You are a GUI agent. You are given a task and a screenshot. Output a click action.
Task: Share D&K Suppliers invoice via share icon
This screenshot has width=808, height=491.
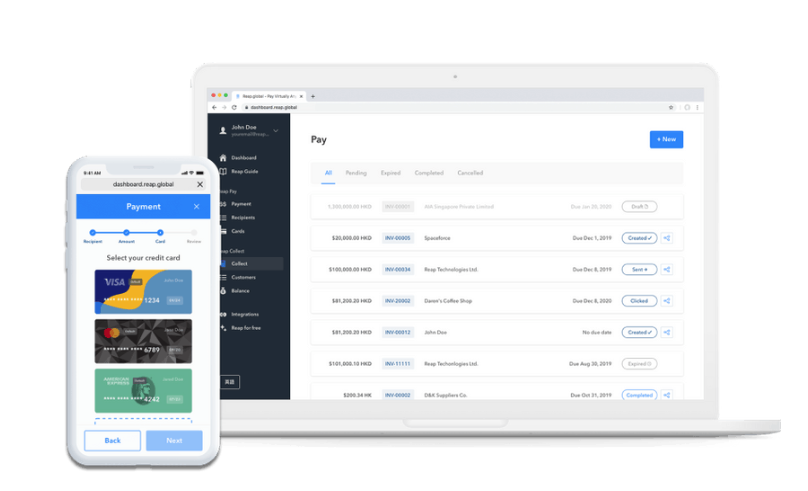pos(667,395)
